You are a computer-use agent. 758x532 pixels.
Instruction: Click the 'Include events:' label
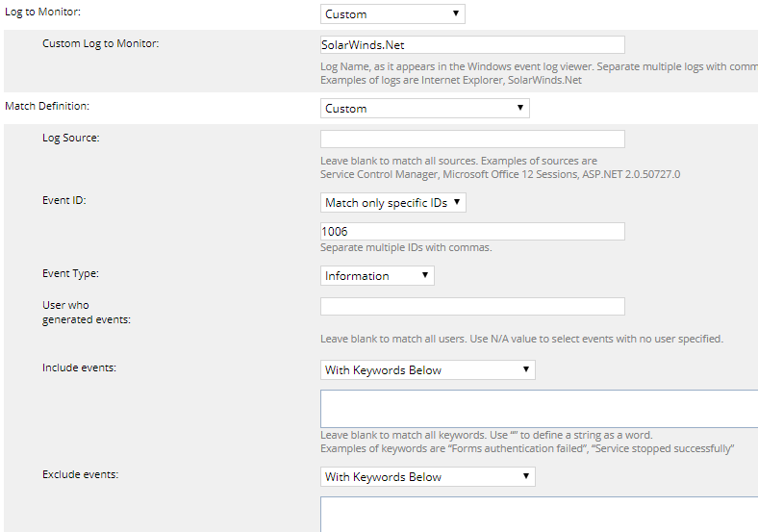point(79,367)
